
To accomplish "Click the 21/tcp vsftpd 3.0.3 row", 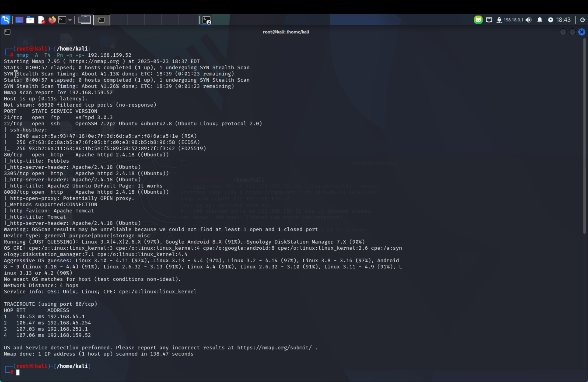I will [x=58, y=117].
